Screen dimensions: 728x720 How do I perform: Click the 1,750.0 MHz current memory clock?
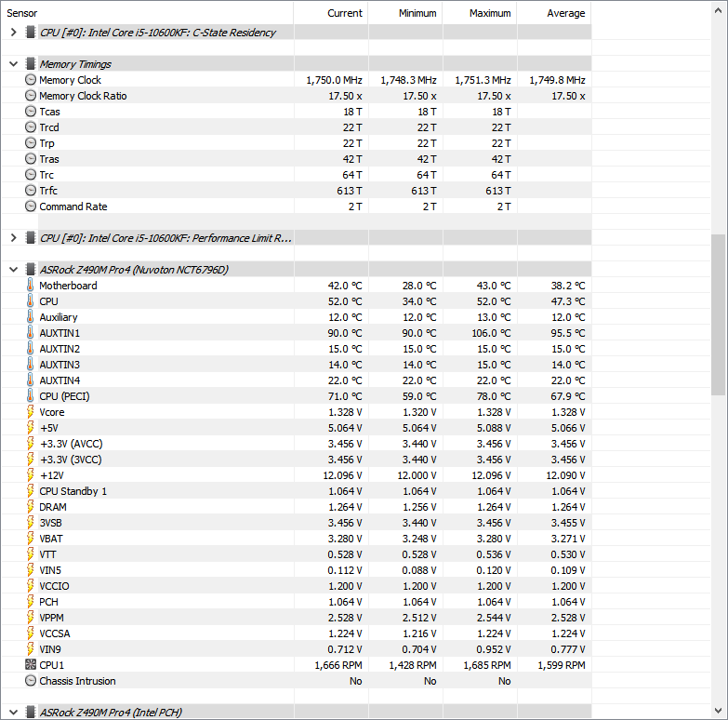tap(335, 80)
